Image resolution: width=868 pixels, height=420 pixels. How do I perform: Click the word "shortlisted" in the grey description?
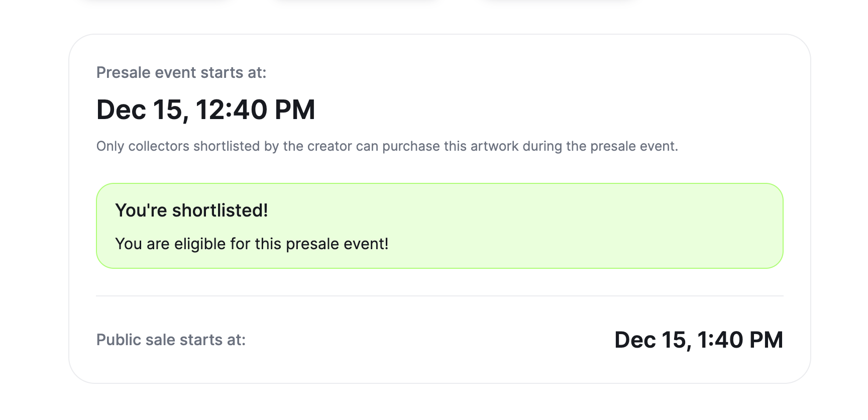point(227,146)
